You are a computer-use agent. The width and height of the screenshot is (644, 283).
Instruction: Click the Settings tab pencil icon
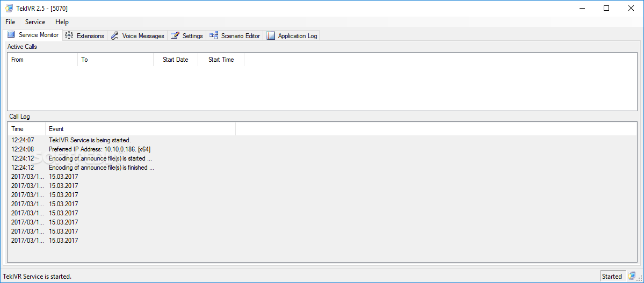[175, 36]
